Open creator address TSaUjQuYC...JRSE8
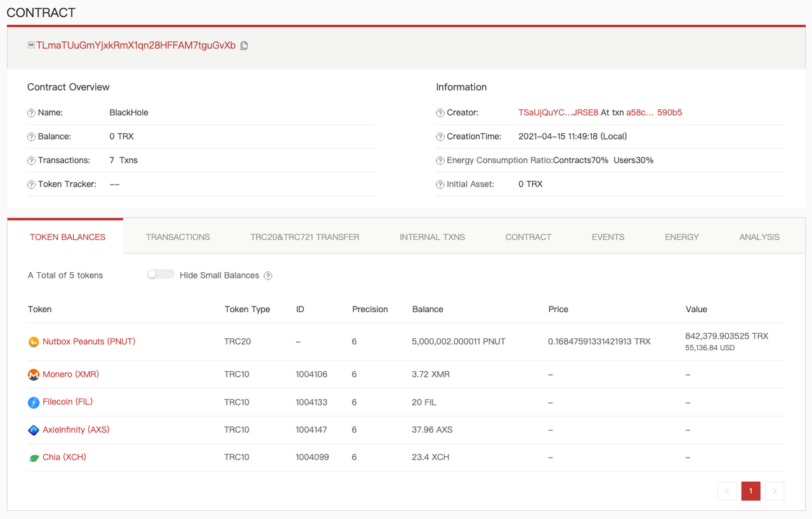 (x=558, y=112)
